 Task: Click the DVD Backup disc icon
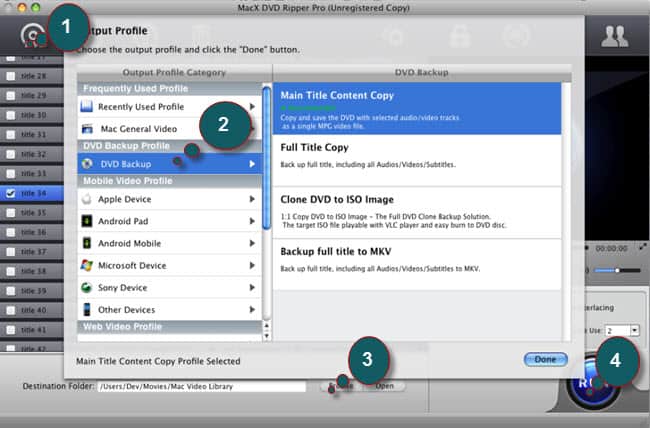[x=87, y=164]
